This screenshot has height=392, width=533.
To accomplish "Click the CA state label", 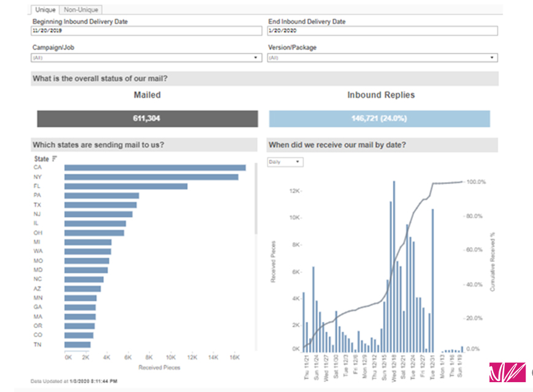I will click(x=37, y=167).
